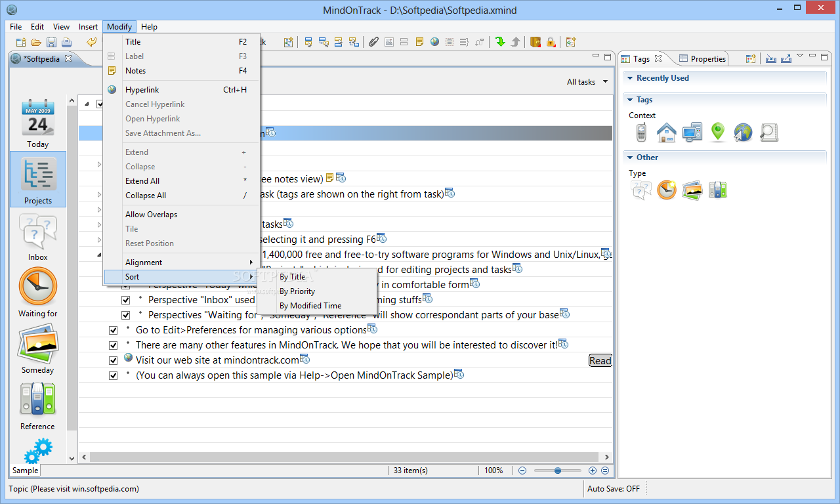Toggle checkbox for 'Perspective "Inbox" used' row
This screenshot has height=504, width=840.
point(126,300)
